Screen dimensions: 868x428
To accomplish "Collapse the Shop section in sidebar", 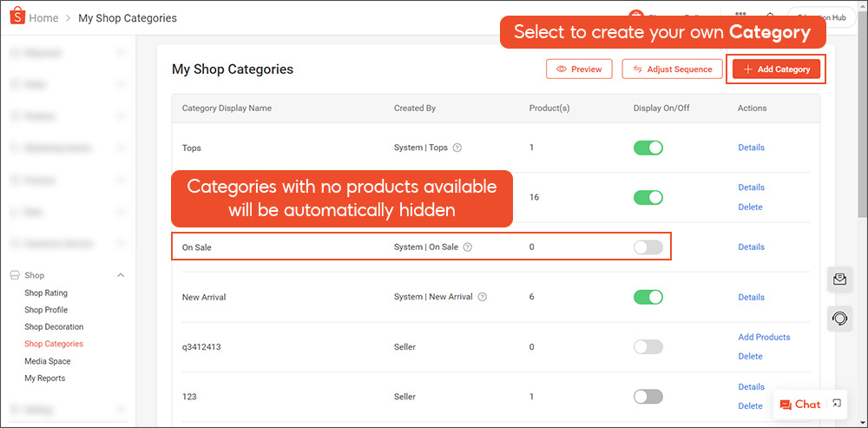I will 121,275.
